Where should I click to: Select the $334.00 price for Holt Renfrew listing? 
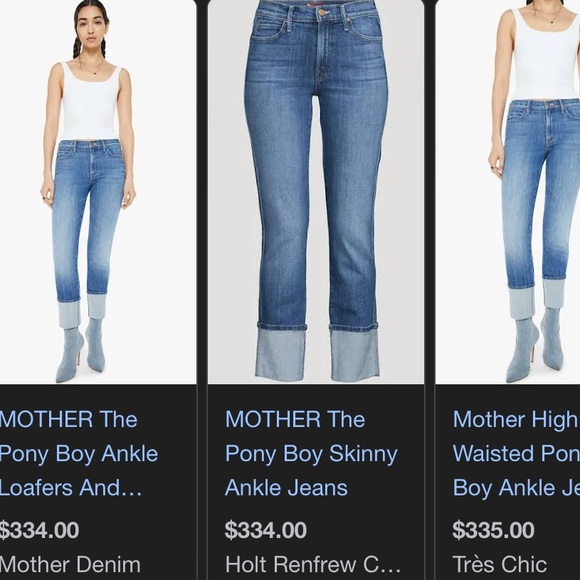[x=266, y=530]
